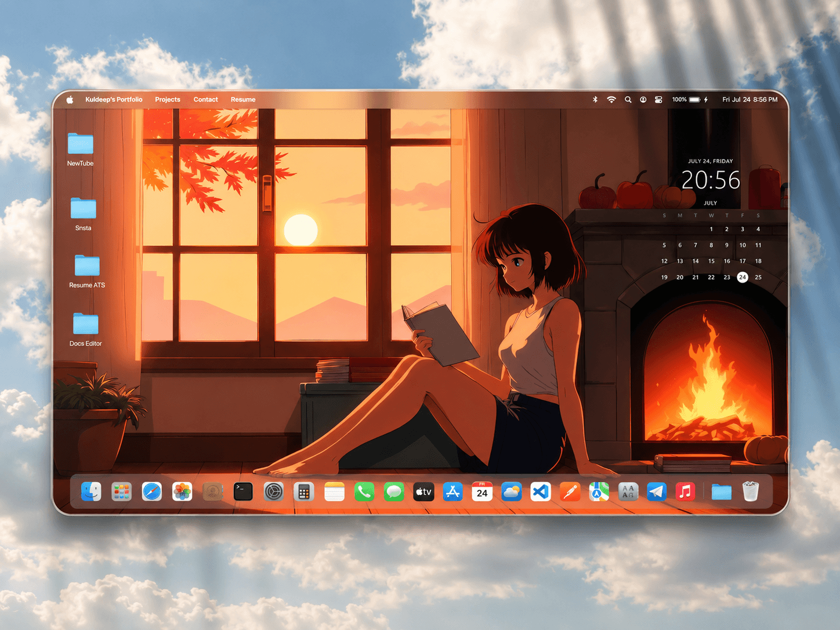Select date 10 in calendar widget
Screen dimensions: 840x630
tap(743, 245)
